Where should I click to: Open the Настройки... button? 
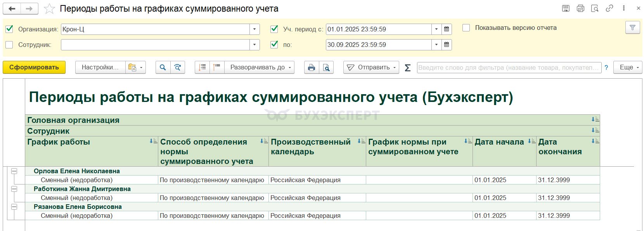point(100,67)
